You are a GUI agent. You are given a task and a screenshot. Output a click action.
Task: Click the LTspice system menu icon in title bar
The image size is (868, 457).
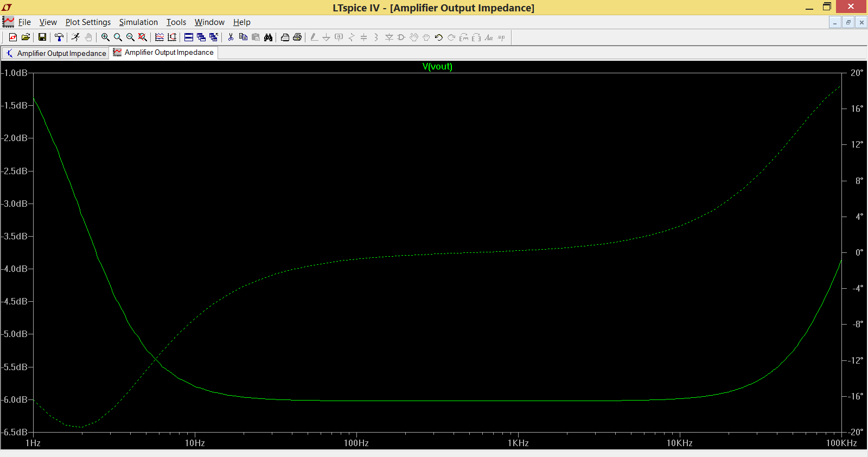(7, 8)
